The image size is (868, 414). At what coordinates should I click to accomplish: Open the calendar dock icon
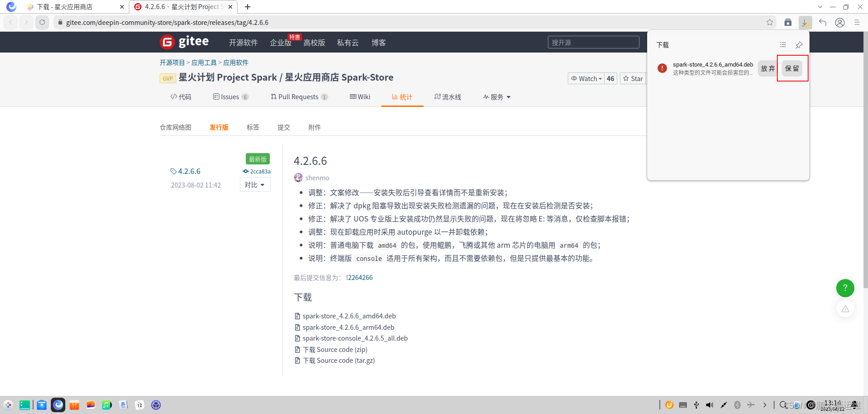coord(140,405)
